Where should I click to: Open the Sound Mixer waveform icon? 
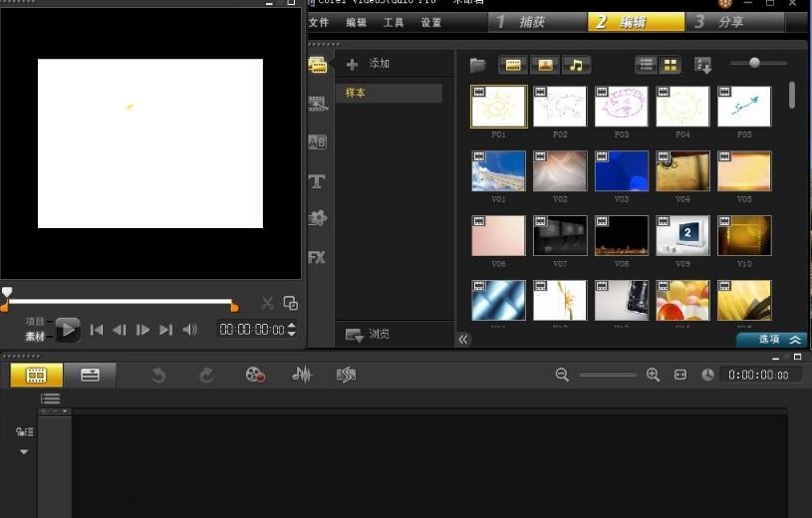[302, 375]
